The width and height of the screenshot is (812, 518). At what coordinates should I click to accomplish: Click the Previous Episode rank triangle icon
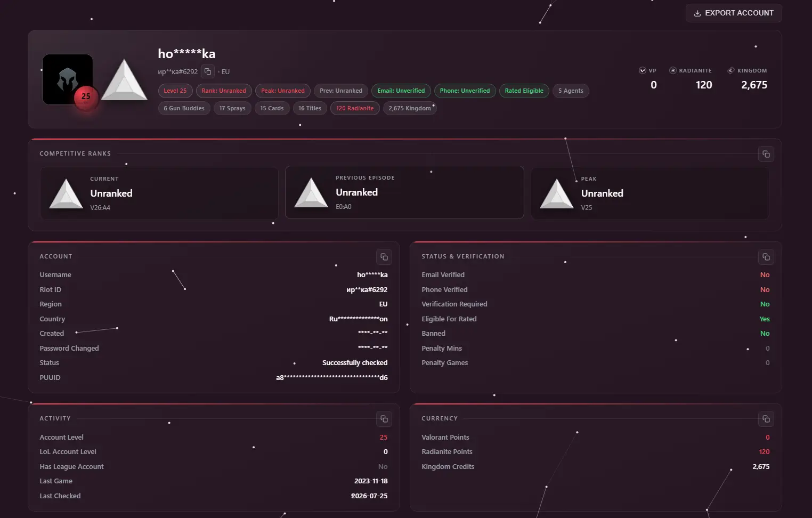tap(311, 192)
